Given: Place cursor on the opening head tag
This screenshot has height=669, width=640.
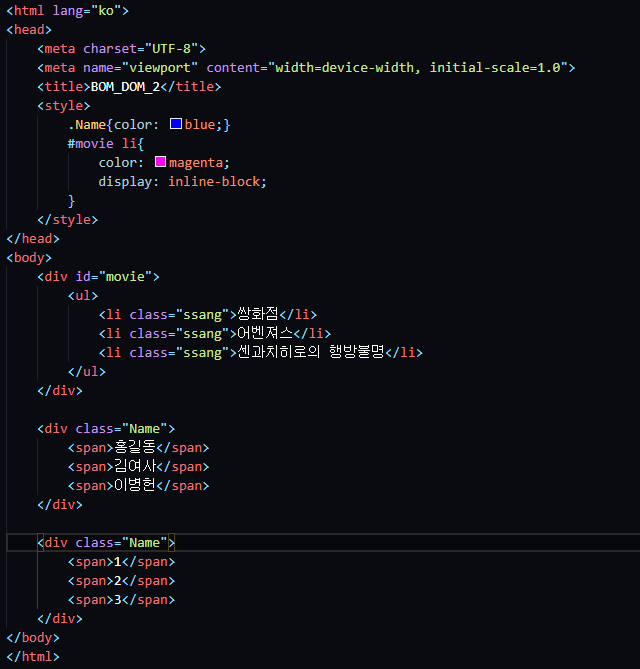Looking at the screenshot, I should [29, 29].
